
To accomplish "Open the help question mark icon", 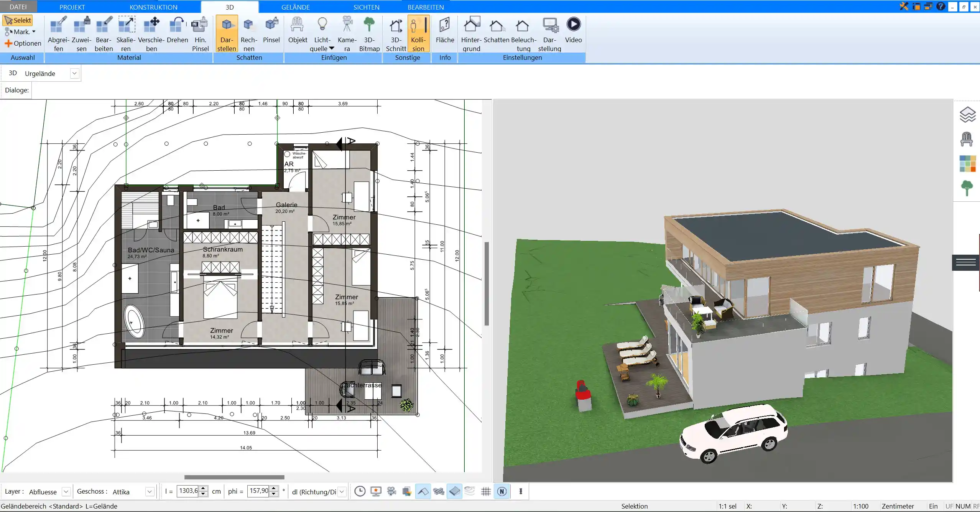I will coord(941,7).
